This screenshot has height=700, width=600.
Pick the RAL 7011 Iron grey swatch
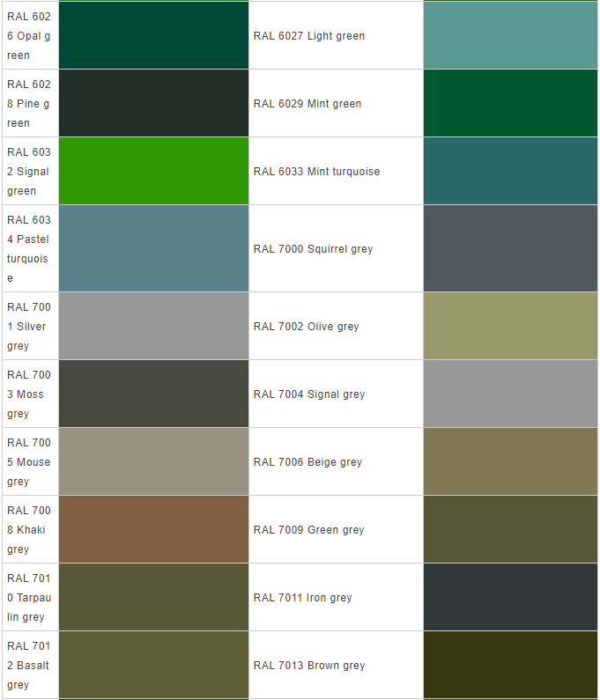(x=510, y=597)
